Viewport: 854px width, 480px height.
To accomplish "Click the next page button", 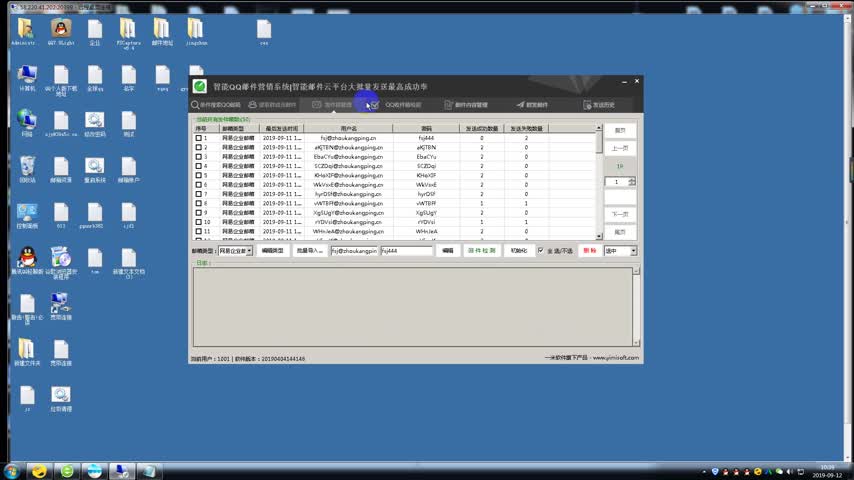I will tap(620, 214).
